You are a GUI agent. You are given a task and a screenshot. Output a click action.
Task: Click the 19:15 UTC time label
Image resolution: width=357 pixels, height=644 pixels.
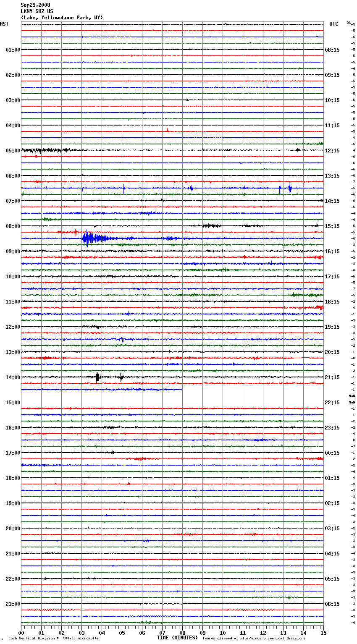click(332, 327)
